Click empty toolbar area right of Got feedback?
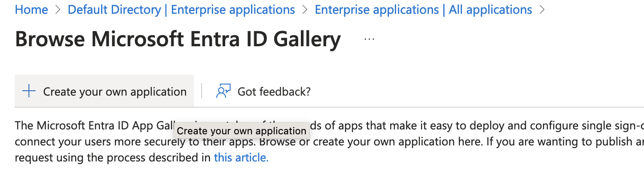Viewport: 644px width, 181px height. (x=476, y=91)
